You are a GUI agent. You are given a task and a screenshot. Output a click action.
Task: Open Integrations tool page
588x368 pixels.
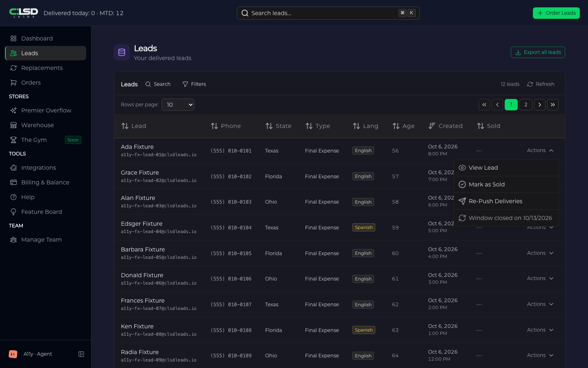coord(45,168)
